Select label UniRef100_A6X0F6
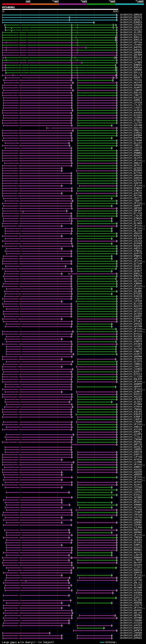This screenshot has height=644, width=146. (131, 82)
